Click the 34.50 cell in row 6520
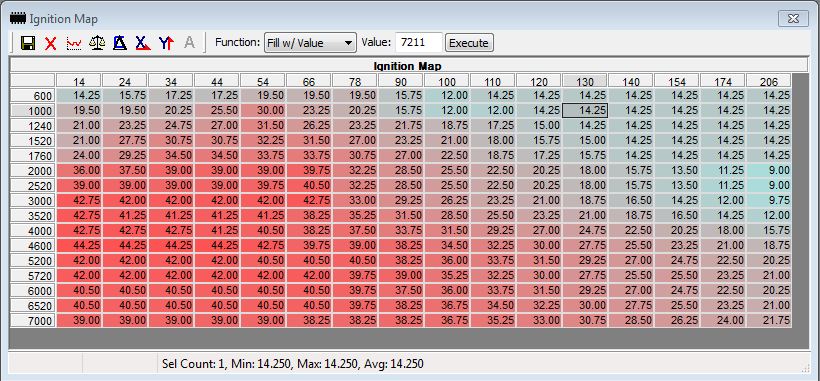820x381 pixels. tap(493, 306)
